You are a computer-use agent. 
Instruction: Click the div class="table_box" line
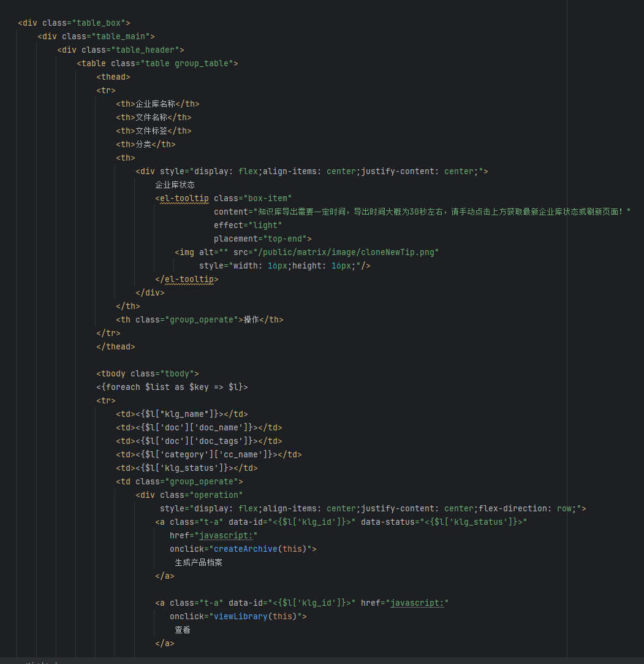(74, 23)
